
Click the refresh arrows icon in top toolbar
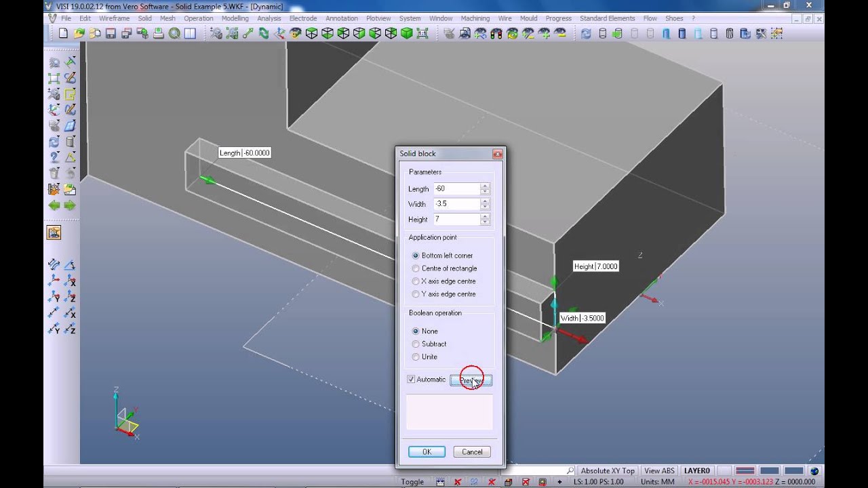586,33
